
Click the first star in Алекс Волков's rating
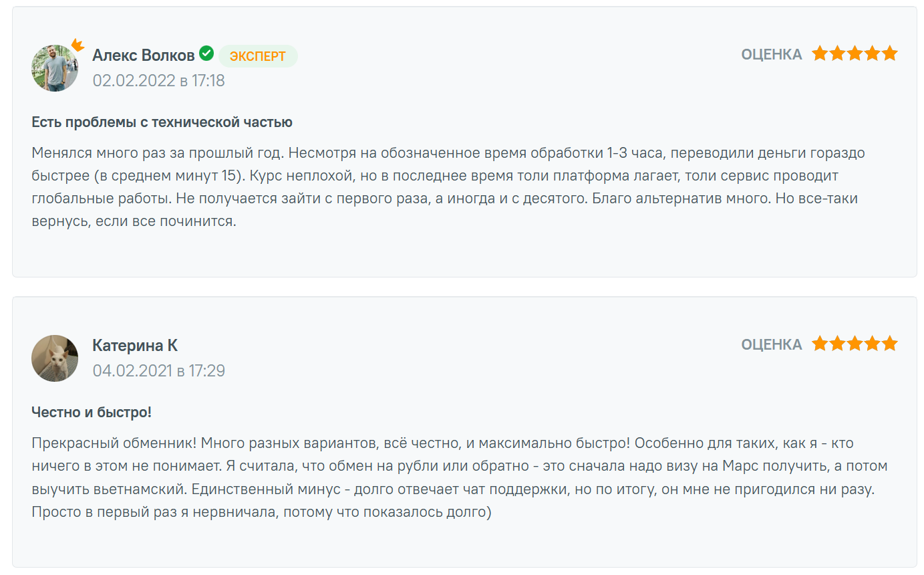point(820,53)
